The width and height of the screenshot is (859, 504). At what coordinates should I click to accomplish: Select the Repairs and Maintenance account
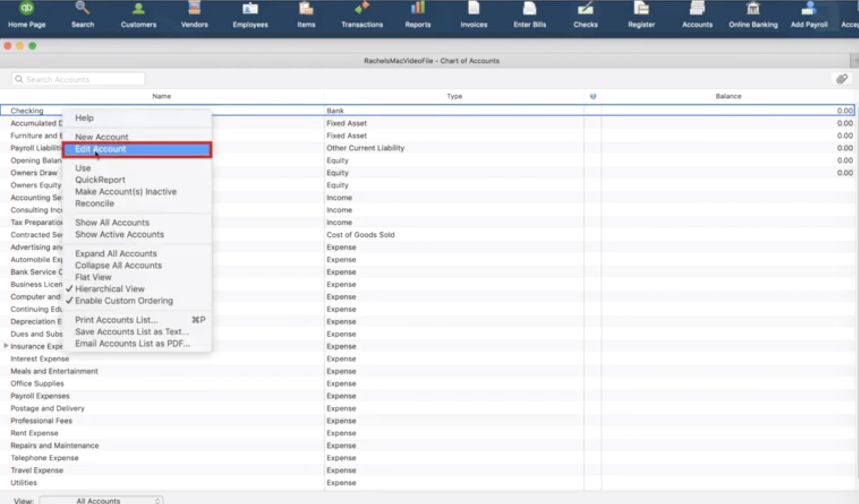(x=55, y=445)
